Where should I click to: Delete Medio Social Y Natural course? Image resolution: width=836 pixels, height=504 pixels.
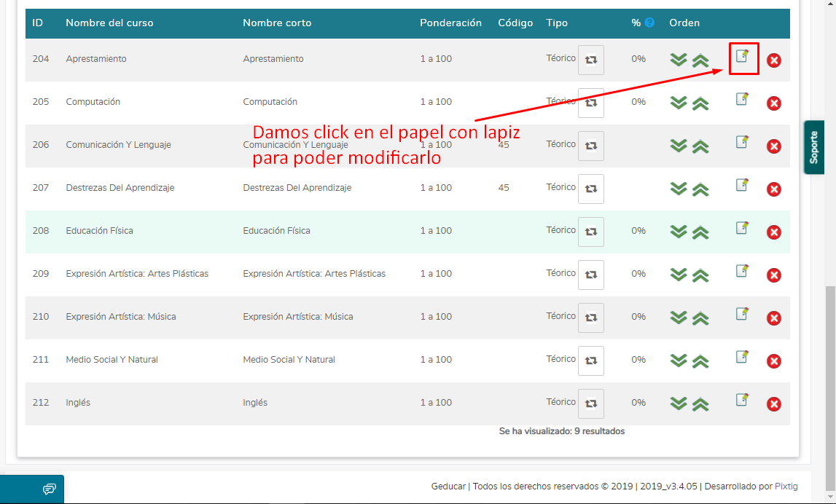point(773,361)
